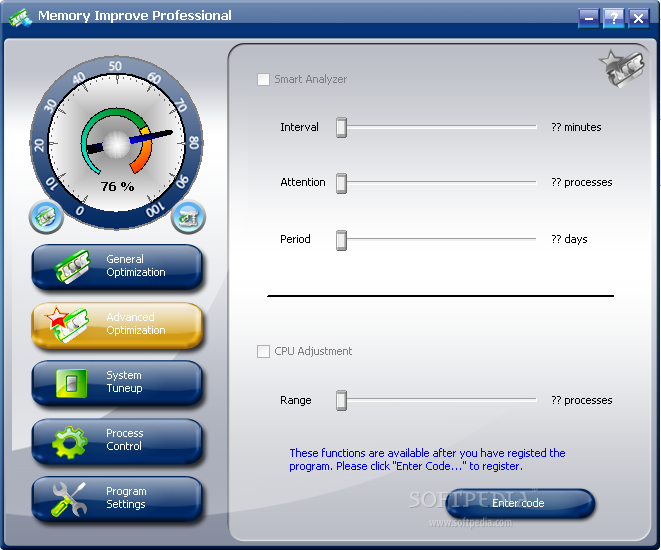The width and height of the screenshot is (661, 550).
Task: Click the '?? days' period value
Action: pos(569,239)
